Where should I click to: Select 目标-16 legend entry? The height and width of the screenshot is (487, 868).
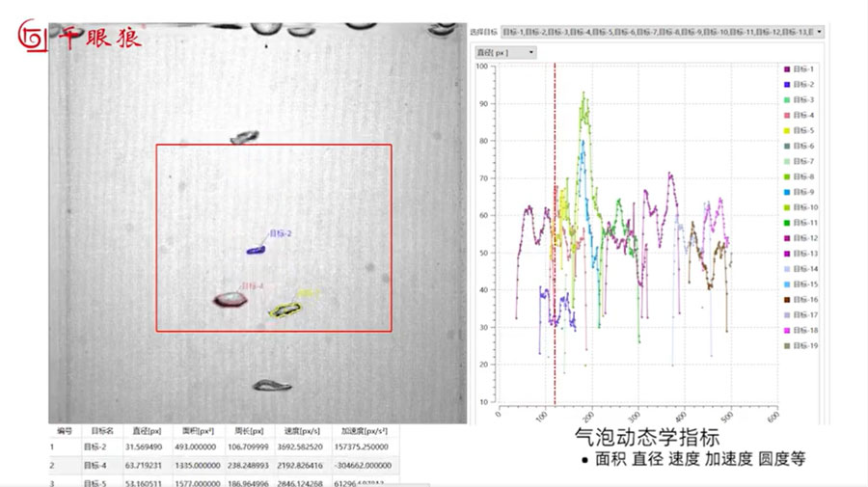tap(802, 300)
